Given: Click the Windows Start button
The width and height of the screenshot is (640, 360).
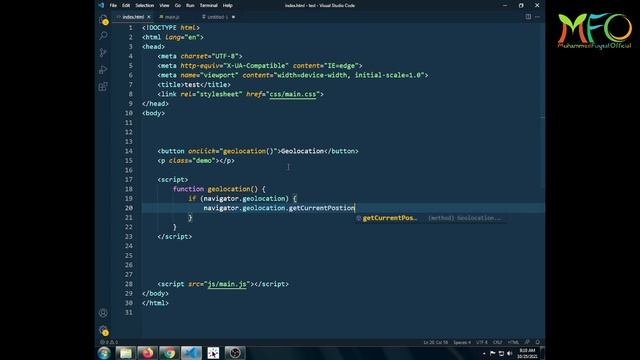Looking at the screenshot, I should 104,353.
